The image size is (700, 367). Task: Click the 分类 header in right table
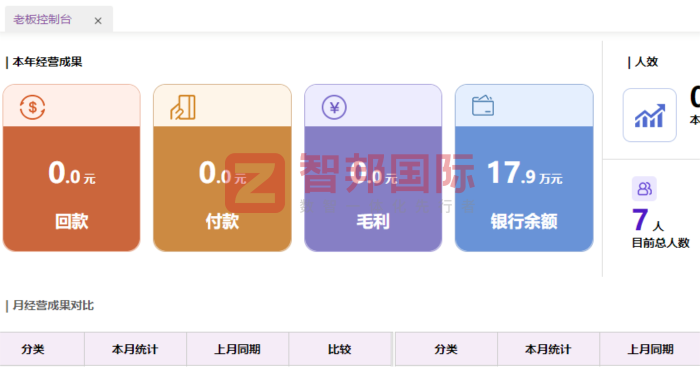[x=446, y=349]
